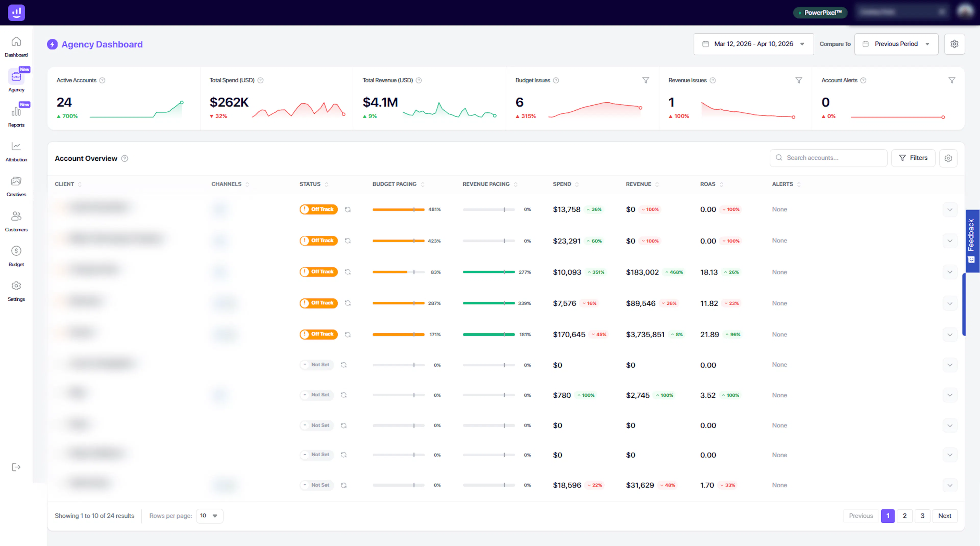Click the Filters button
Viewport: 980px width, 546px height.
pos(913,158)
